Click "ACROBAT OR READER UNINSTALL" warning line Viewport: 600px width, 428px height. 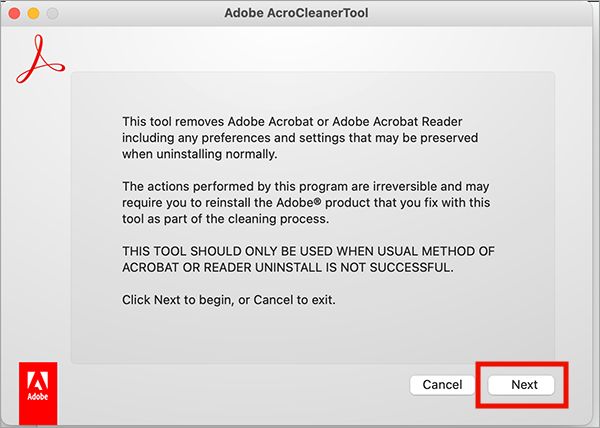click(288, 272)
